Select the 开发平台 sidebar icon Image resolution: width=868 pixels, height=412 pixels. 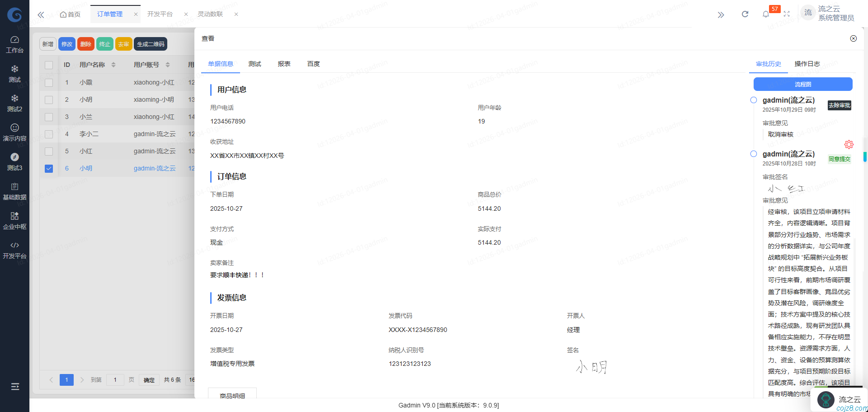click(x=15, y=250)
